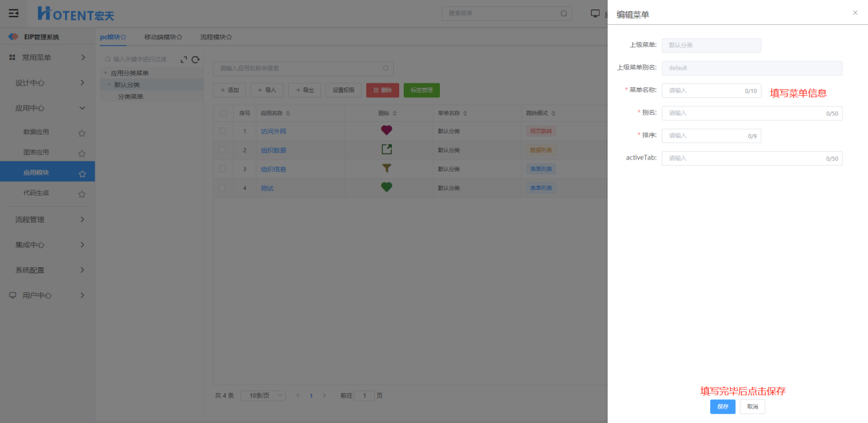
Task: Click the red 删除 button
Action: (x=383, y=90)
